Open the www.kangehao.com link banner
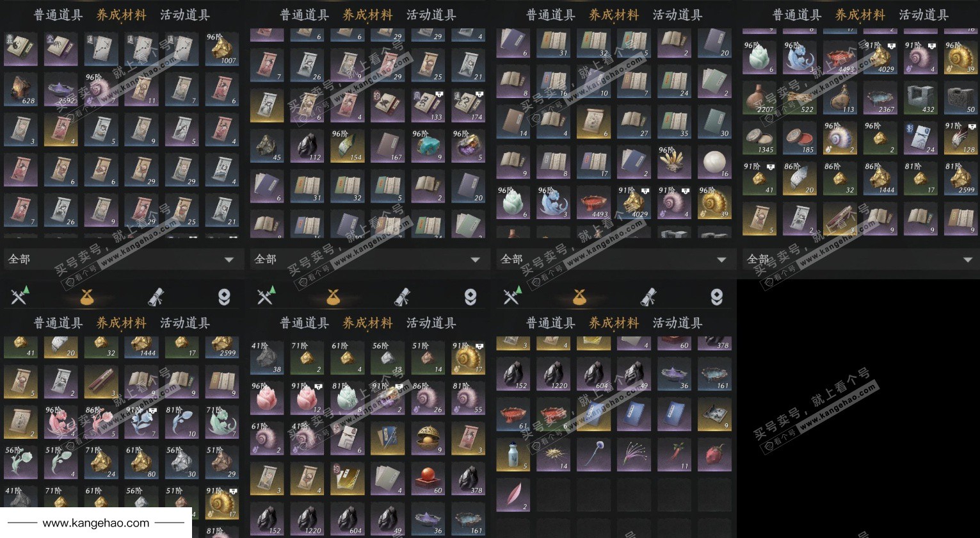Image resolution: width=980 pixels, height=538 pixels. point(96,523)
